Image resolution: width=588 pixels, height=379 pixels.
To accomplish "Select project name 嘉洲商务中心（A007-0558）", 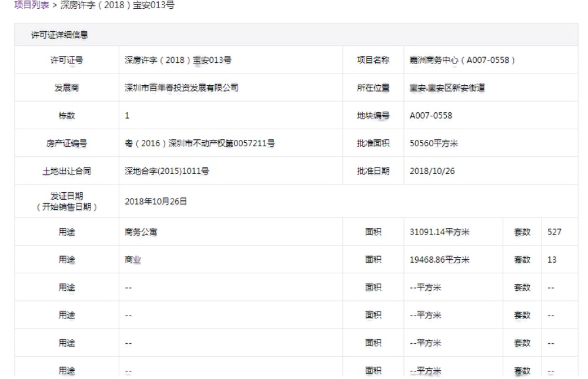I will 462,60.
